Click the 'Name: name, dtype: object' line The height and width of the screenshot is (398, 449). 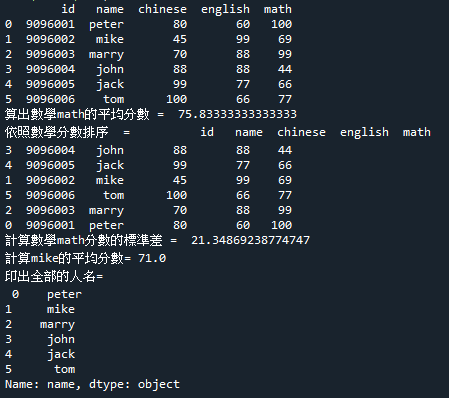coord(92,384)
